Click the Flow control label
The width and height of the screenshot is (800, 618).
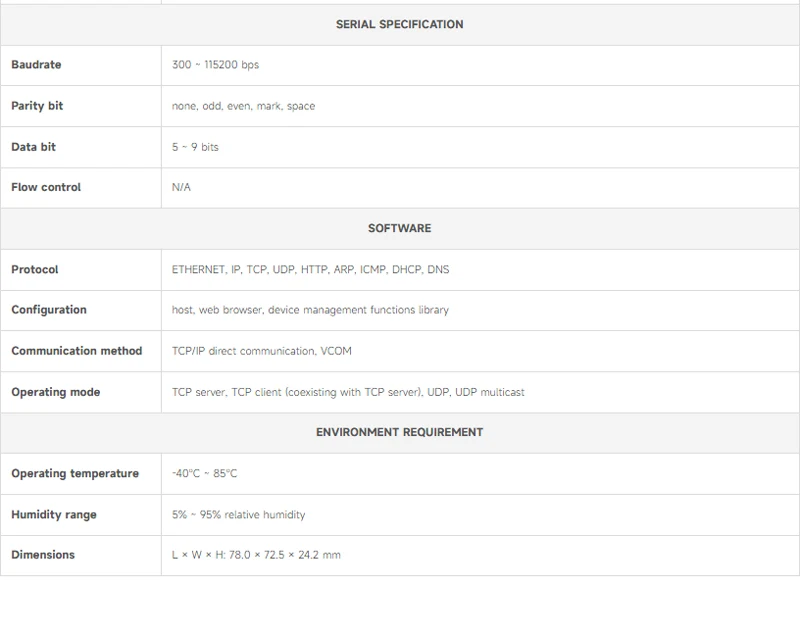(x=46, y=187)
